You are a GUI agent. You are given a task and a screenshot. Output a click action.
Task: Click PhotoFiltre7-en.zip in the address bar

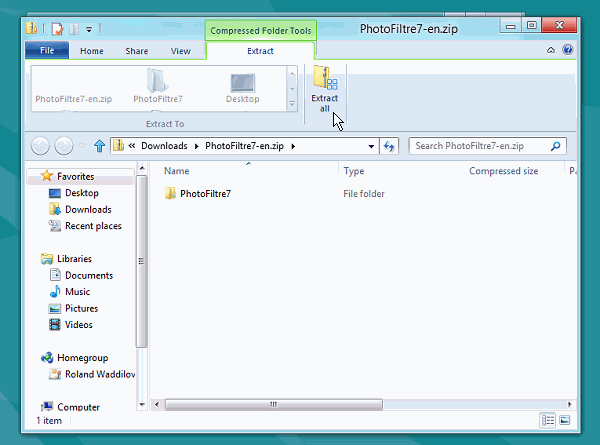(x=244, y=146)
